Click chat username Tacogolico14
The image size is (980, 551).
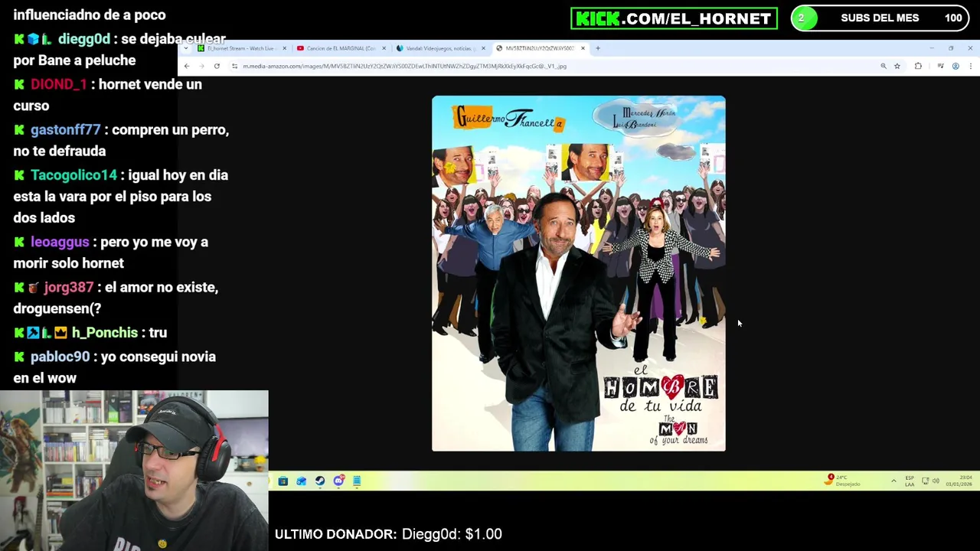click(73, 174)
